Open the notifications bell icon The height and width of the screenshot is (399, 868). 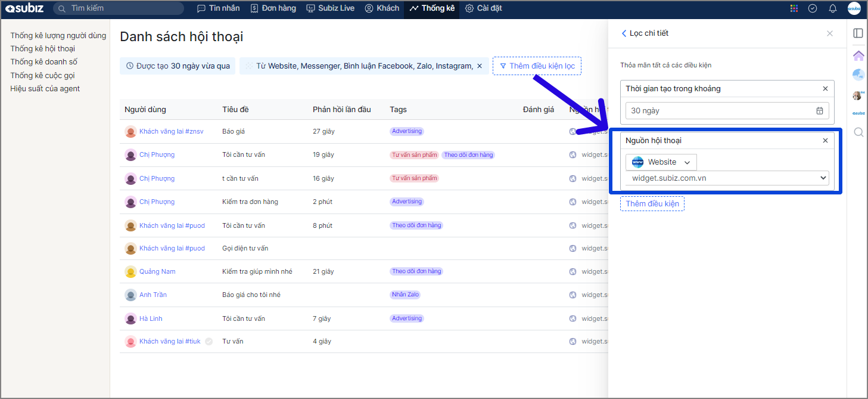coord(833,8)
